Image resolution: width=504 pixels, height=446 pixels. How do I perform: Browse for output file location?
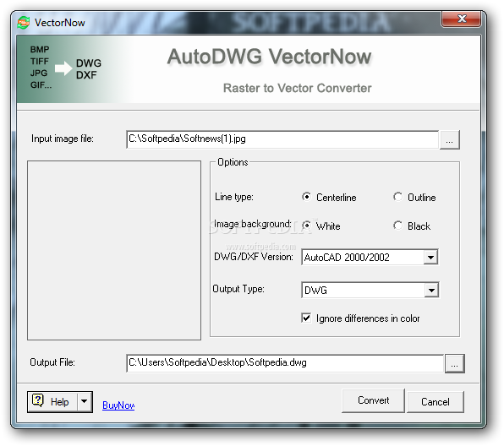[x=454, y=364]
